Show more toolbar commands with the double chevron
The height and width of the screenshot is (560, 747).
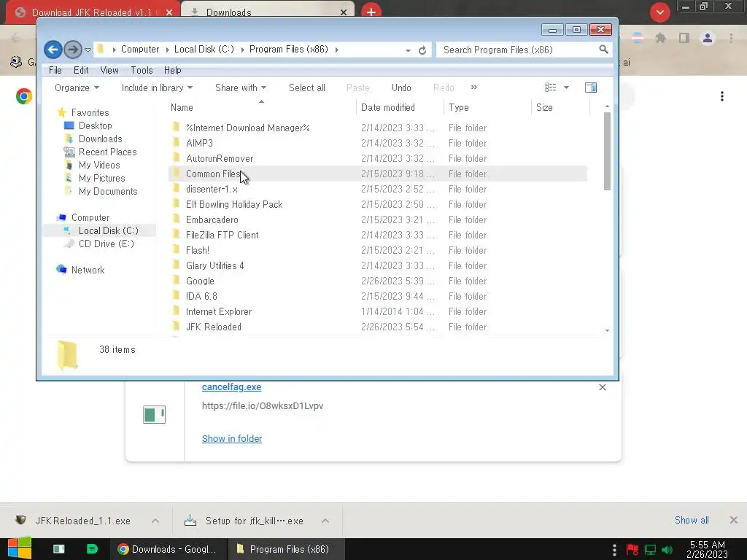click(473, 87)
